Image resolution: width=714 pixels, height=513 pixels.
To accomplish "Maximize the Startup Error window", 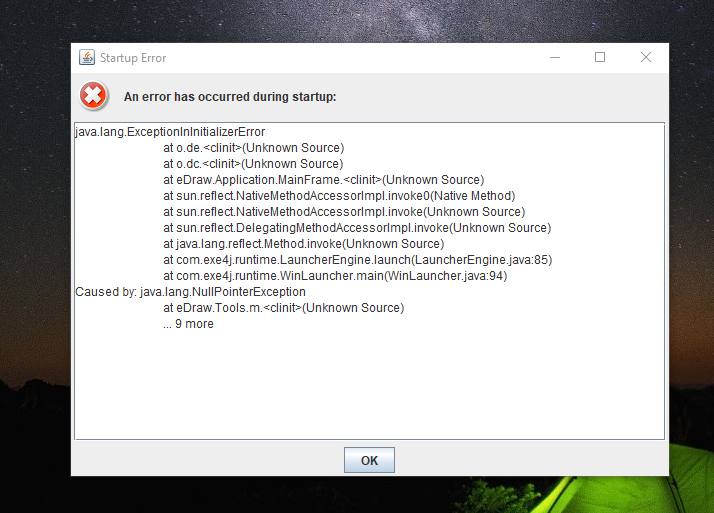I will 600,57.
